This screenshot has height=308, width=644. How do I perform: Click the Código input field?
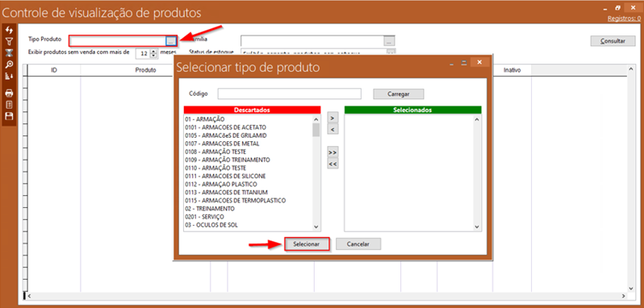coord(290,94)
